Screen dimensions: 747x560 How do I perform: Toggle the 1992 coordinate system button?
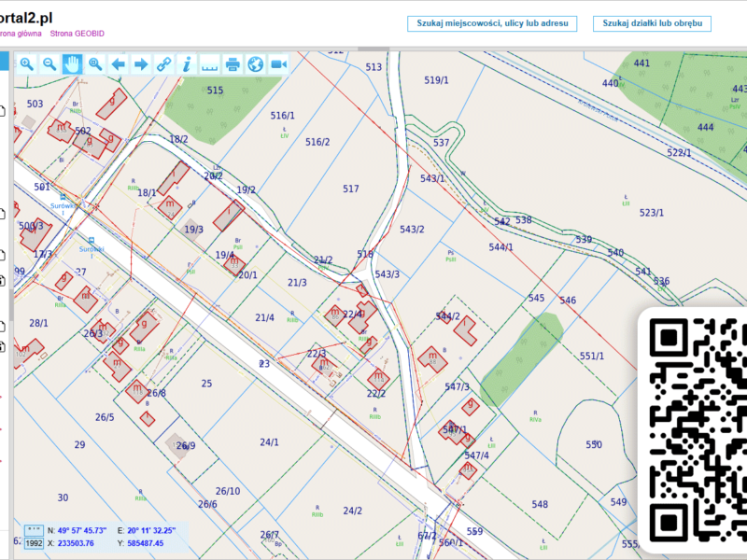click(x=34, y=543)
